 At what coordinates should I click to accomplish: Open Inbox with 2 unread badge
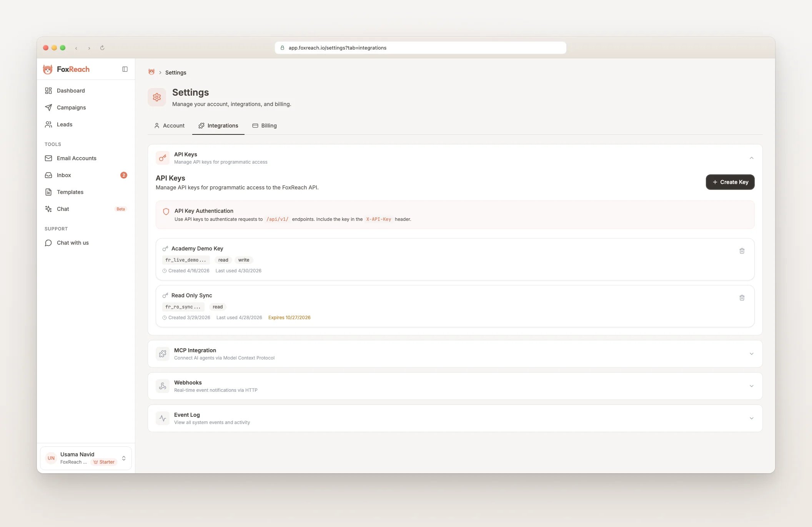pos(64,175)
